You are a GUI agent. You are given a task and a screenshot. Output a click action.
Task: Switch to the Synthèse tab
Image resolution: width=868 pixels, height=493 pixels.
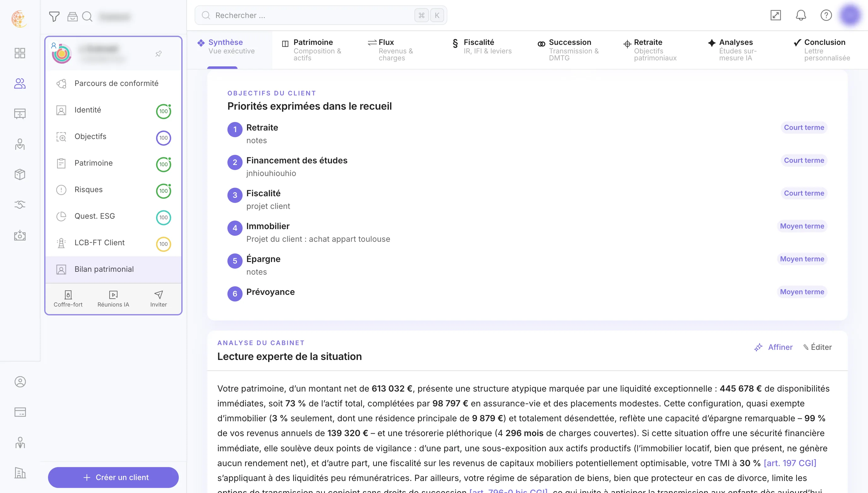[229, 50]
